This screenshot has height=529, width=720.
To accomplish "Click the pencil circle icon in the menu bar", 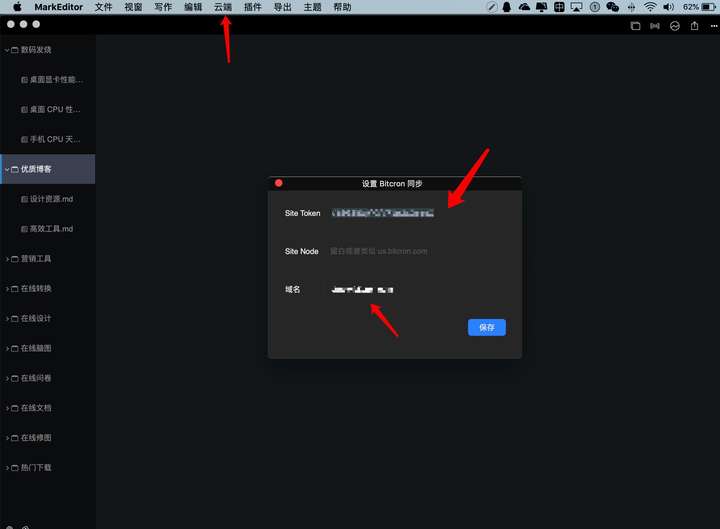I will (x=491, y=7).
